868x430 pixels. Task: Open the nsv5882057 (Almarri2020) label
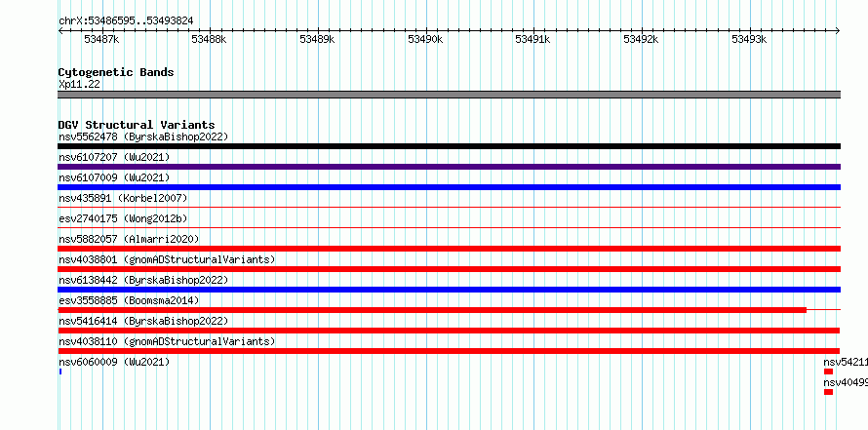point(129,239)
